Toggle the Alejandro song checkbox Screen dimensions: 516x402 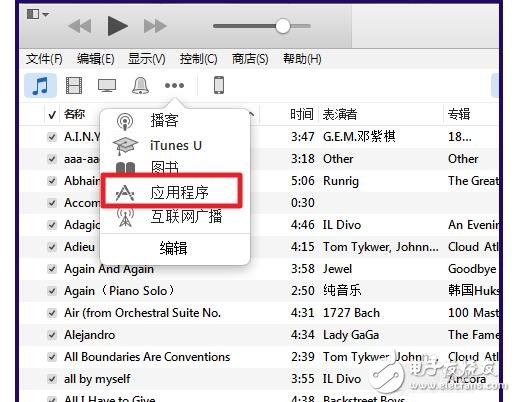pos(52,335)
